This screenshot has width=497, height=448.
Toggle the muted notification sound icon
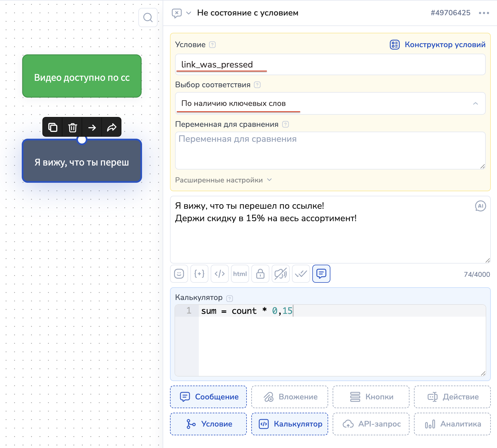tap(280, 274)
